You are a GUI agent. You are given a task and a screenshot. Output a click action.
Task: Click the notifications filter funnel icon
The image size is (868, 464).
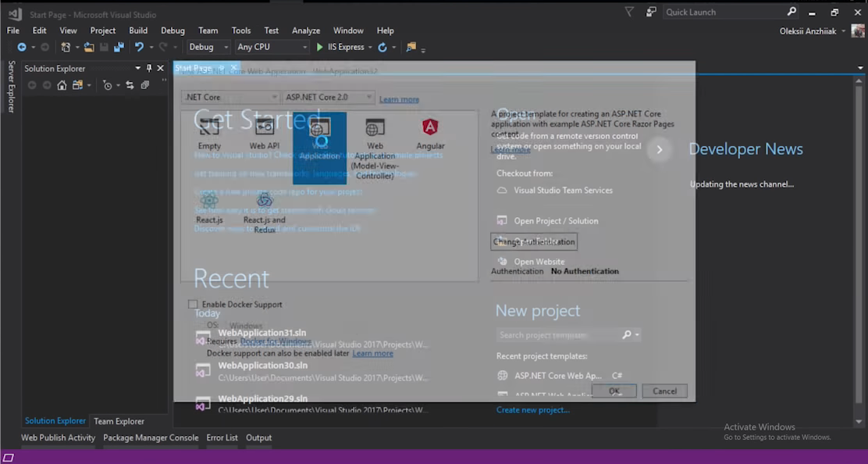(x=629, y=12)
